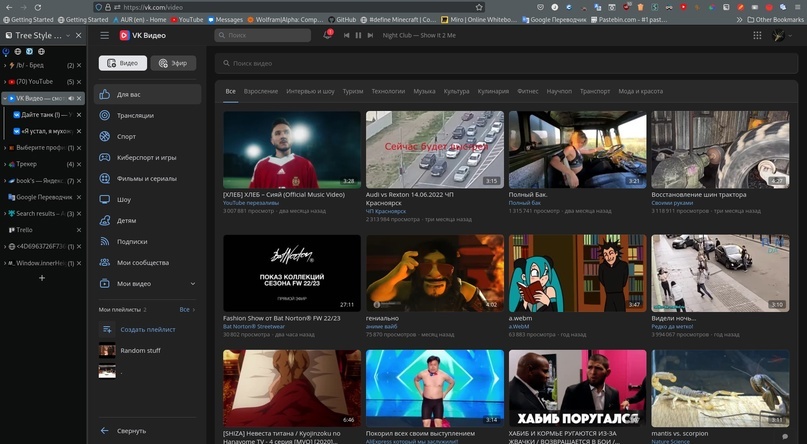The image size is (807, 444).
Task: Click the notifications bell icon
Action: click(327, 35)
